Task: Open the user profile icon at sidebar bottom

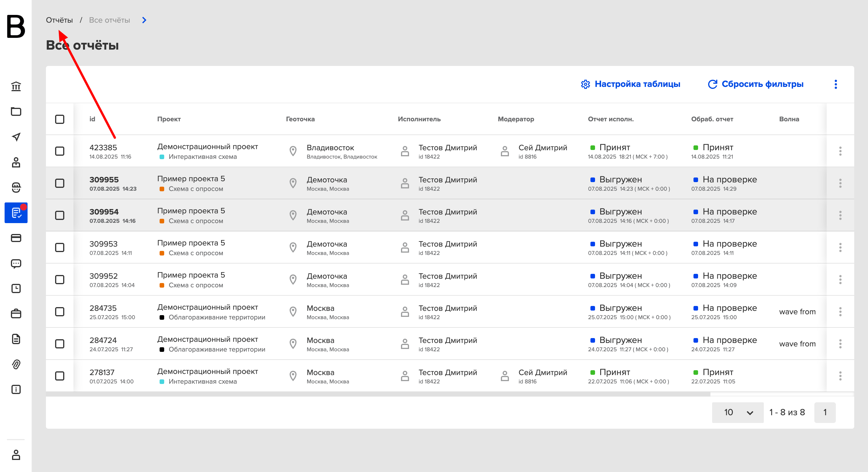Action: pos(16,455)
